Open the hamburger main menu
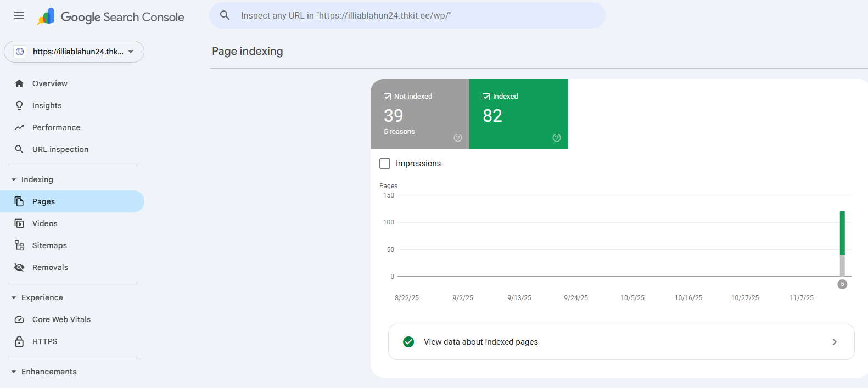 point(19,15)
